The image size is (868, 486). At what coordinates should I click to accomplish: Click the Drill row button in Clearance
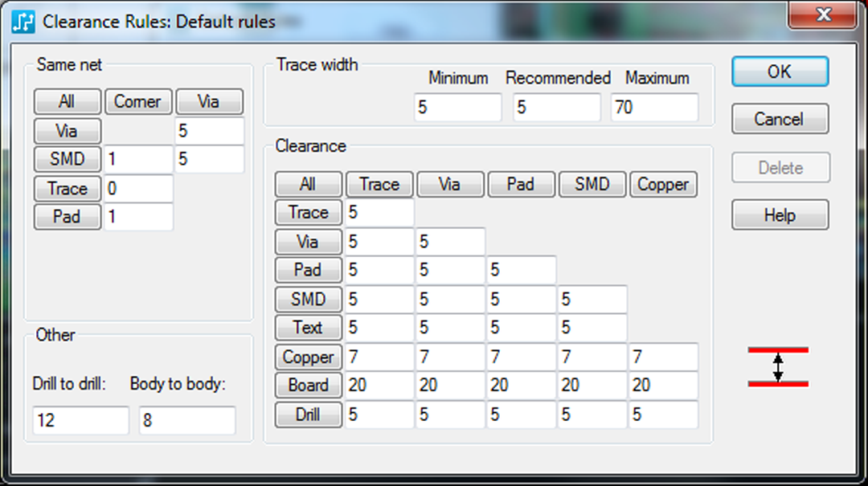tap(309, 415)
